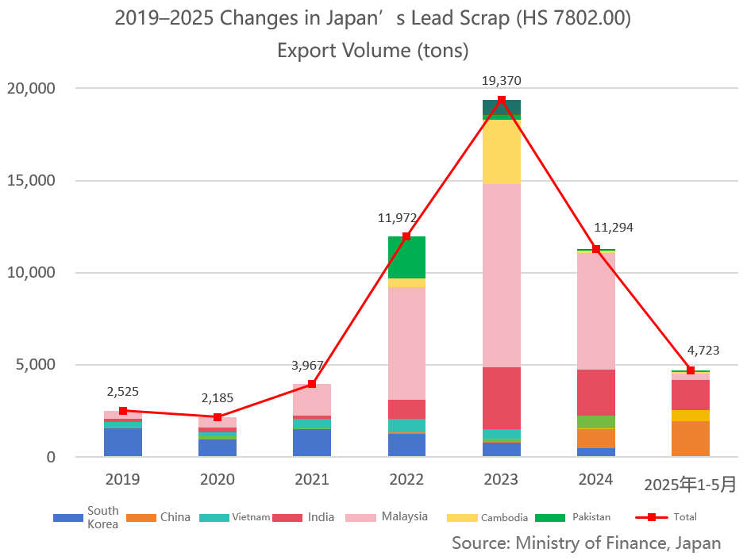Select the 'Vietnam' legend label
Screen dimensions: 747x560
pyautogui.click(x=251, y=517)
